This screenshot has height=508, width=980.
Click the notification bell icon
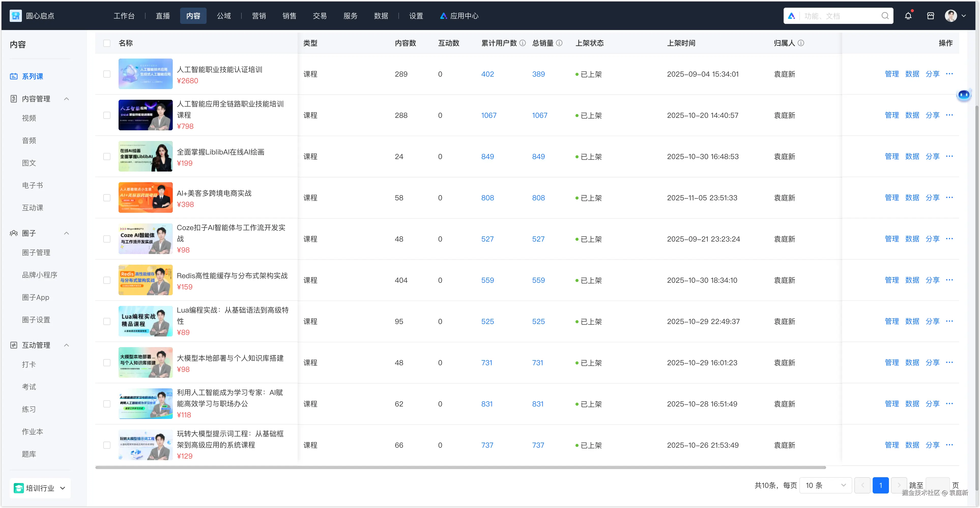click(x=908, y=16)
